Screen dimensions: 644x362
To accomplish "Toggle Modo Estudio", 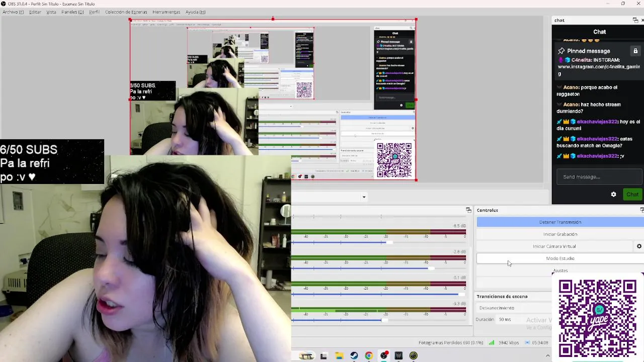I will pos(560,258).
